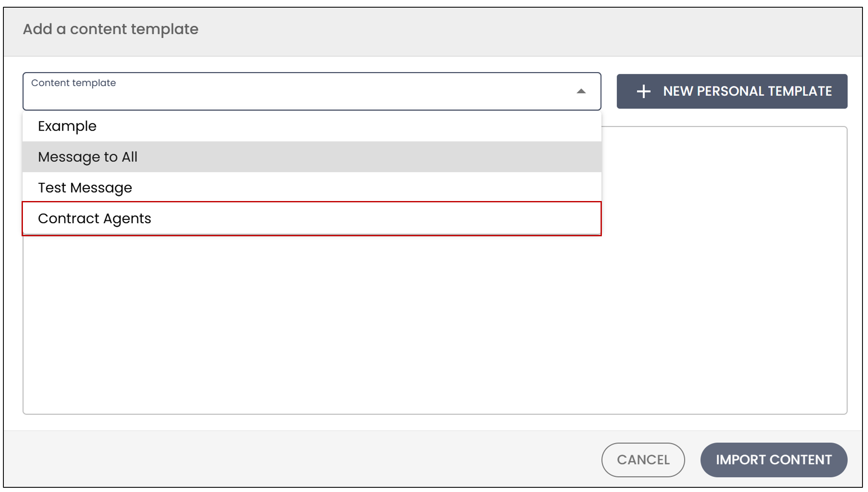
Task: Click the grey footer bar beside Cancel
Action: pyautogui.click(x=297, y=459)
